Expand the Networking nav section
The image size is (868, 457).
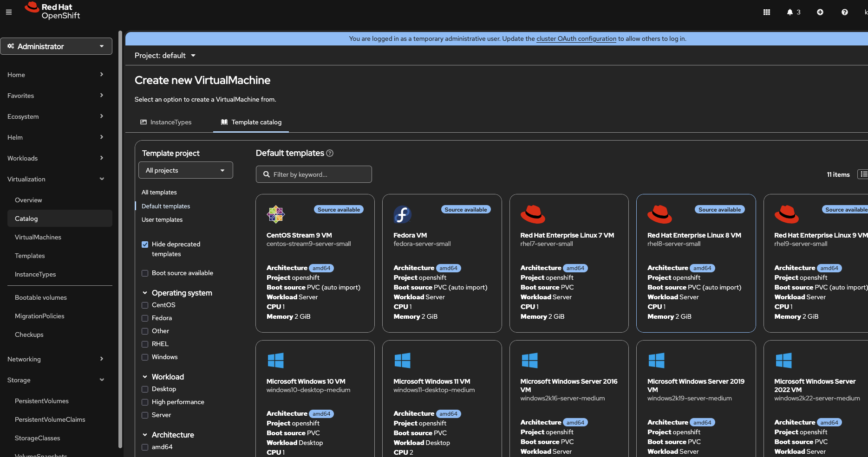pyautogui.click(x=56, y=359)
